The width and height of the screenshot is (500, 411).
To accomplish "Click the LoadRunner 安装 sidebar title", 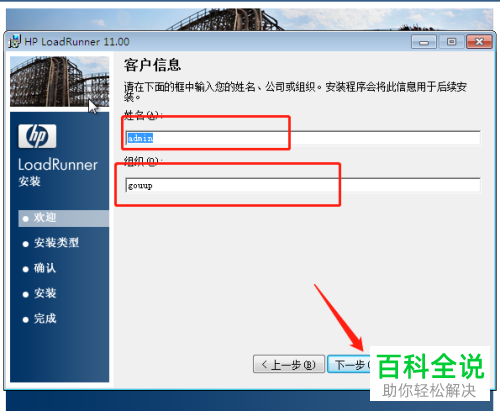I will pyautogui.click(x=58, y=172).
